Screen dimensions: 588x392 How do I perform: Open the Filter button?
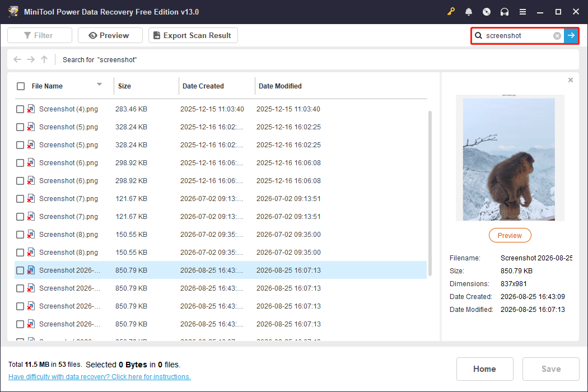40,35
